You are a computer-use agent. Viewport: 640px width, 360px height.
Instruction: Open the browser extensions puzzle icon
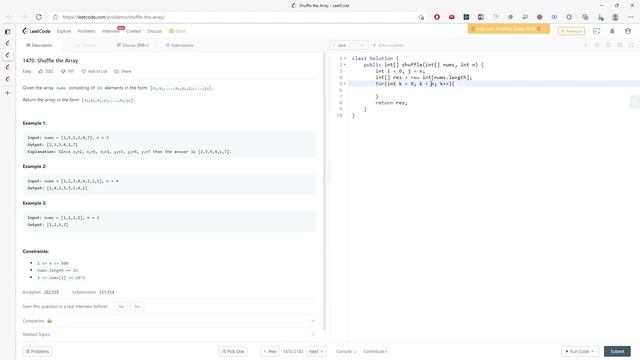(569, 17)
